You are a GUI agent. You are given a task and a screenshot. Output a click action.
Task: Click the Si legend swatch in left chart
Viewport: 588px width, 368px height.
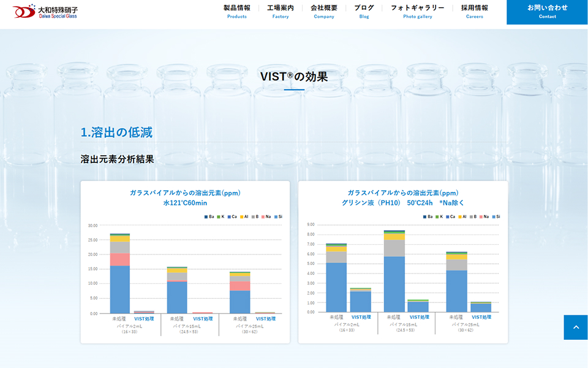coord(274,217)
